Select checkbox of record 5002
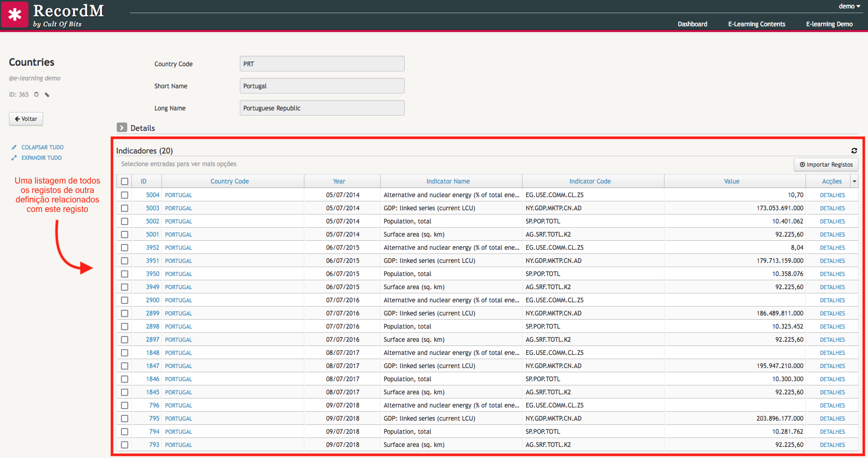The height and width of the screenshot is (458, 868). tap(125, 221)
